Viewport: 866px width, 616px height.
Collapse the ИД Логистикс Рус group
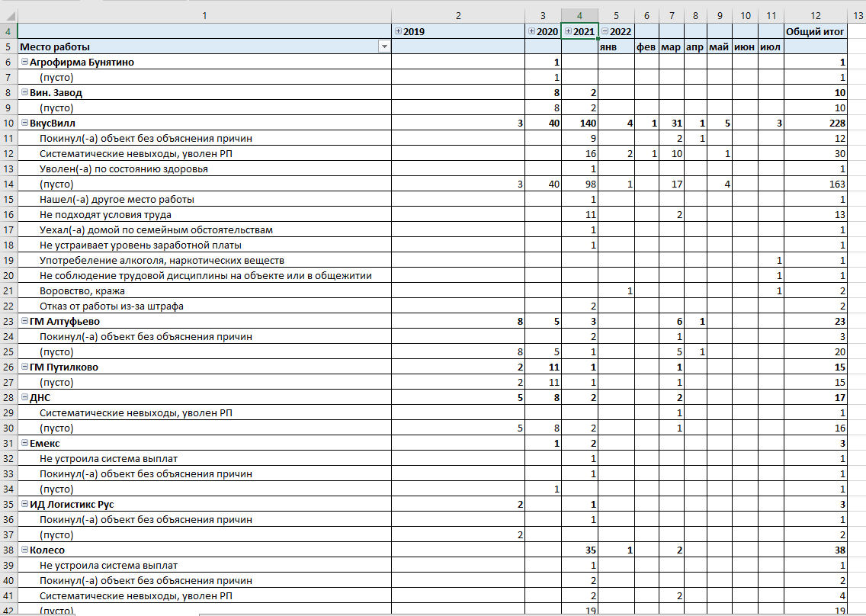24,504
